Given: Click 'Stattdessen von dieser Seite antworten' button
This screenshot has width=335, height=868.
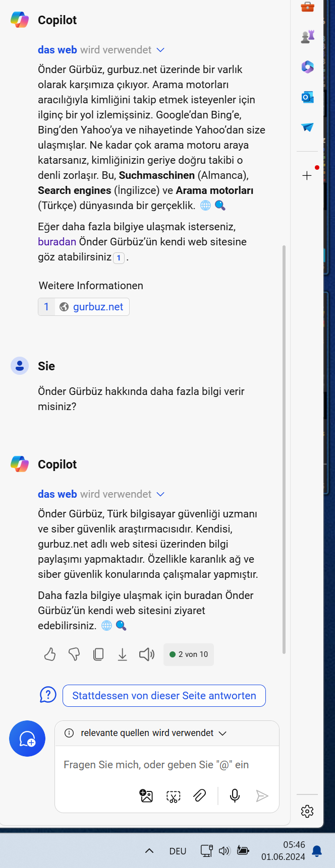Looking at the screenshot, I should click(x=164, y=695).
